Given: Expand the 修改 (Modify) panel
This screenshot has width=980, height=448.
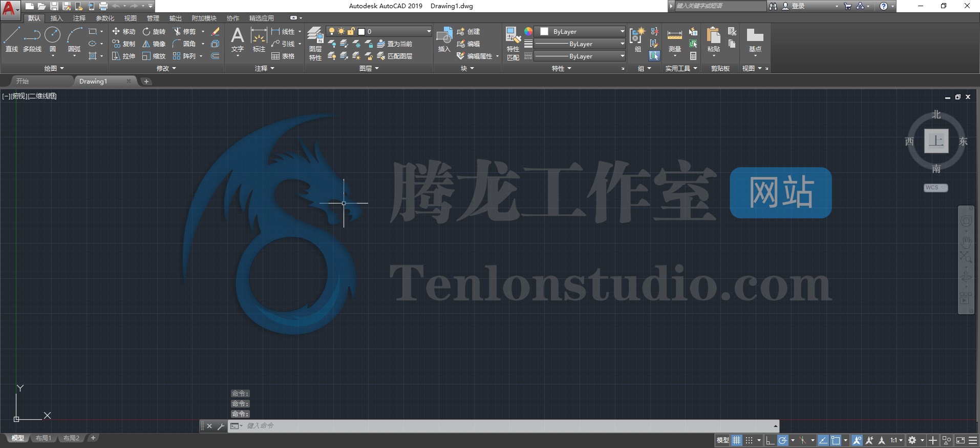Looking at the screenshot, I should (166, 68).
